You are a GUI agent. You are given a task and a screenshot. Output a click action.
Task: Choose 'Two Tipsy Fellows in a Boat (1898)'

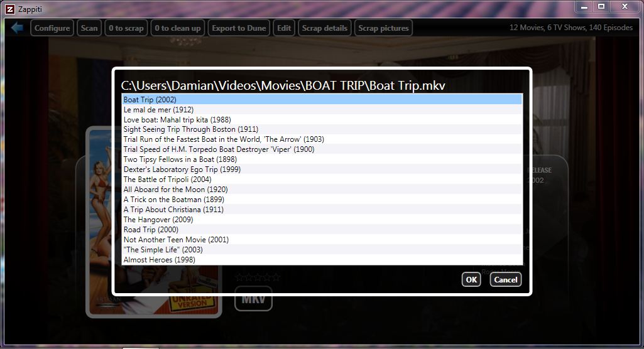click(322, 159)
